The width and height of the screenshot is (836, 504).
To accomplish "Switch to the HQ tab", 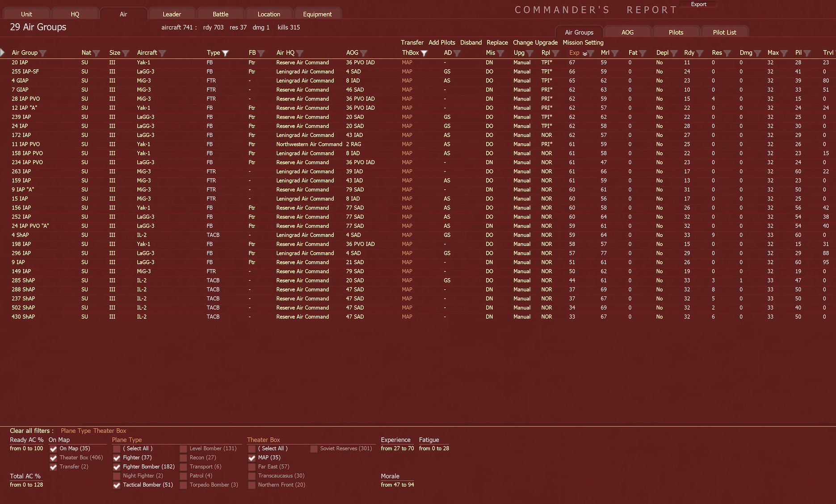I will [75, 14].
